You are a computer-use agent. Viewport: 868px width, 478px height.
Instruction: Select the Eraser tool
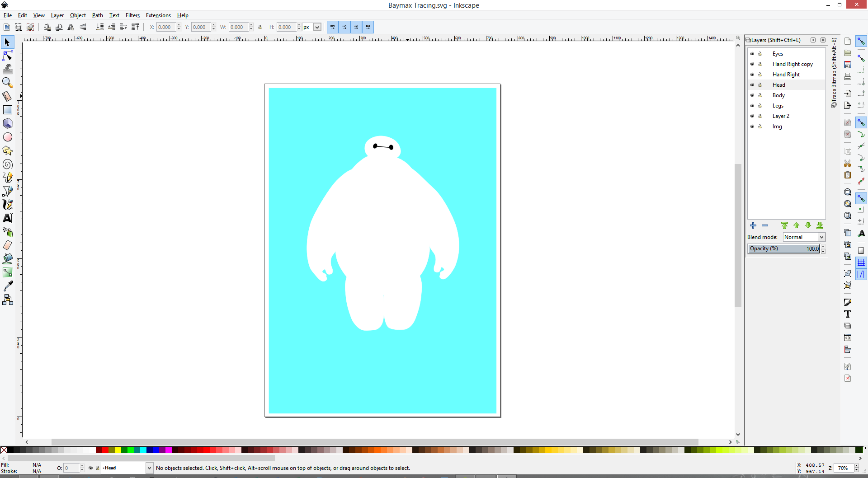click(7, 245)
